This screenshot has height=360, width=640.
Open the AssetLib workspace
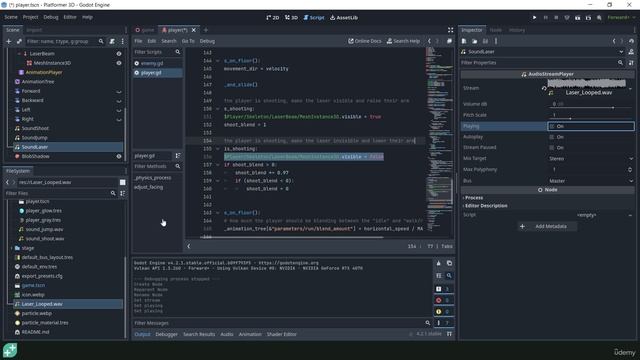(344, 18)
